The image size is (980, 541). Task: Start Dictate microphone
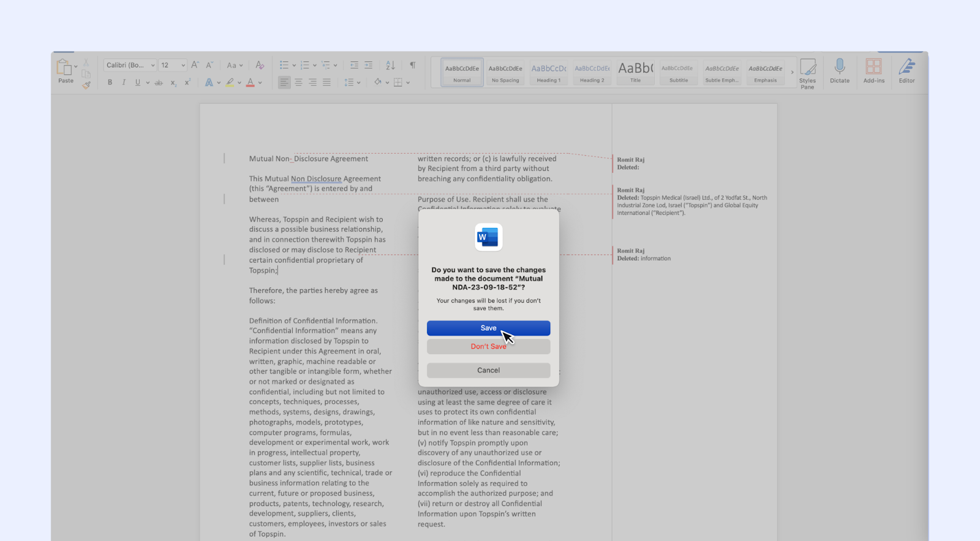(x=840, y=71)
